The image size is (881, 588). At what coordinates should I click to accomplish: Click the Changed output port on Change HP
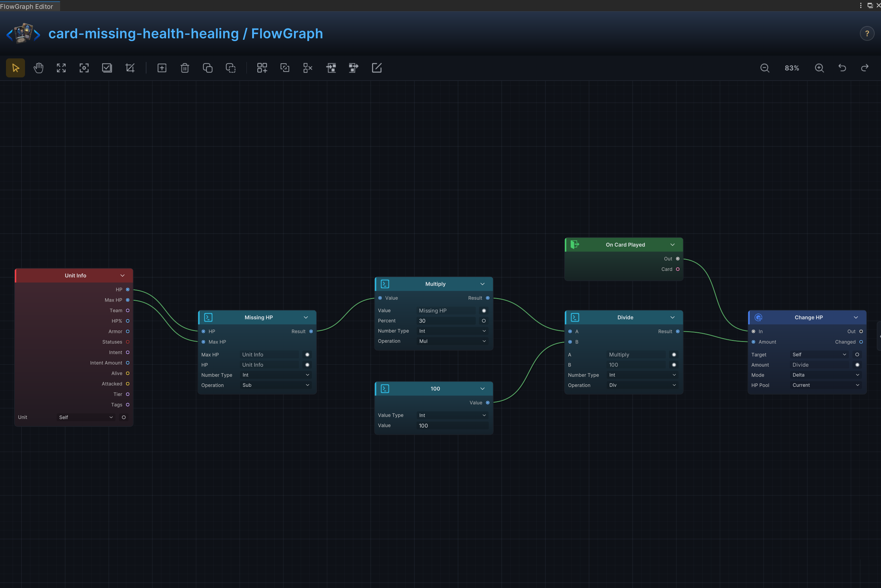[x=861, y=342]
